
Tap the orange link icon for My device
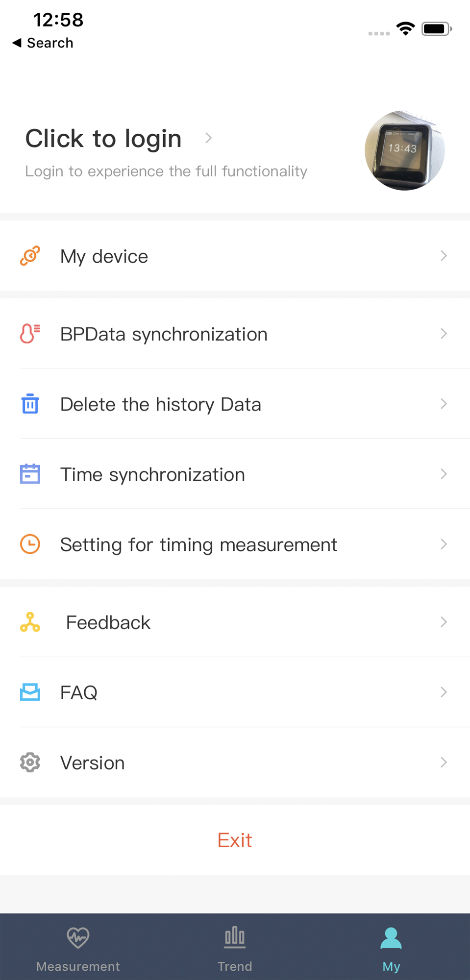pyautogui.click(x=30, y=256)
